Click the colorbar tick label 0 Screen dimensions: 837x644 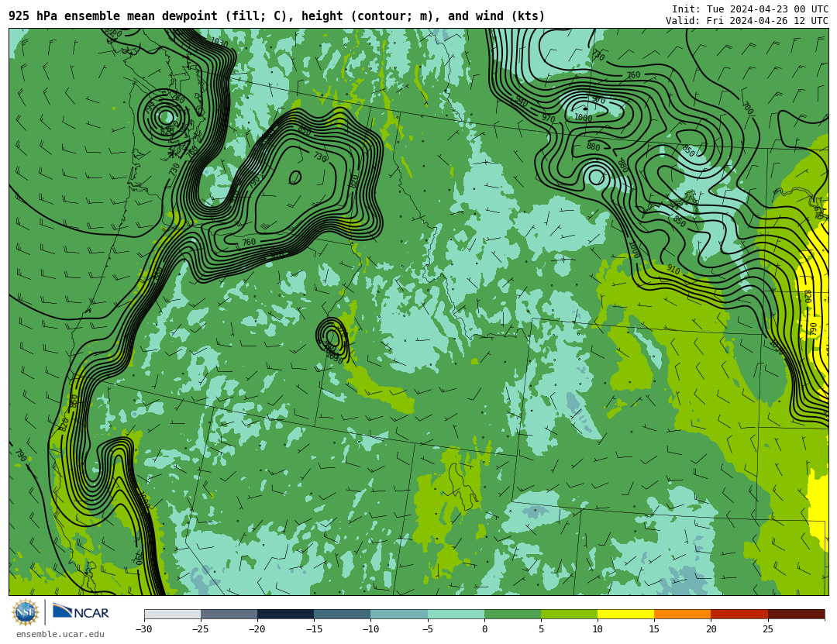[484, 629]
